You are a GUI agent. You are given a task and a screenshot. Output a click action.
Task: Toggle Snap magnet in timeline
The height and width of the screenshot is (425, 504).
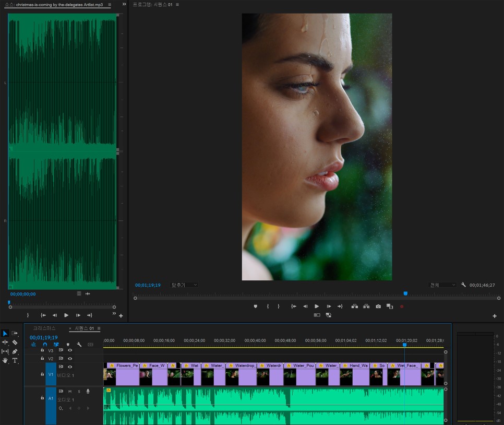pos(45,344)
